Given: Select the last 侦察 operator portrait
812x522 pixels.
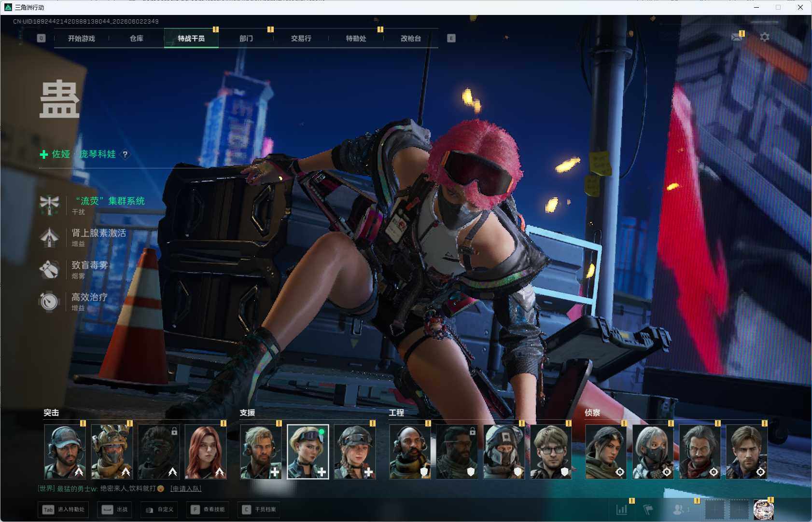Looking at the screenshot, I should (747, 452).
